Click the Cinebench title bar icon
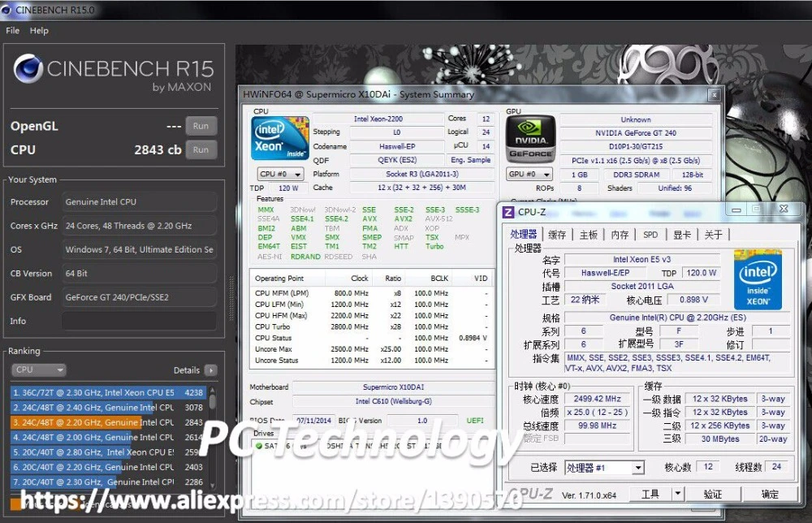The image size is (812, 523). pyautogui.click(x=6, y=9)
